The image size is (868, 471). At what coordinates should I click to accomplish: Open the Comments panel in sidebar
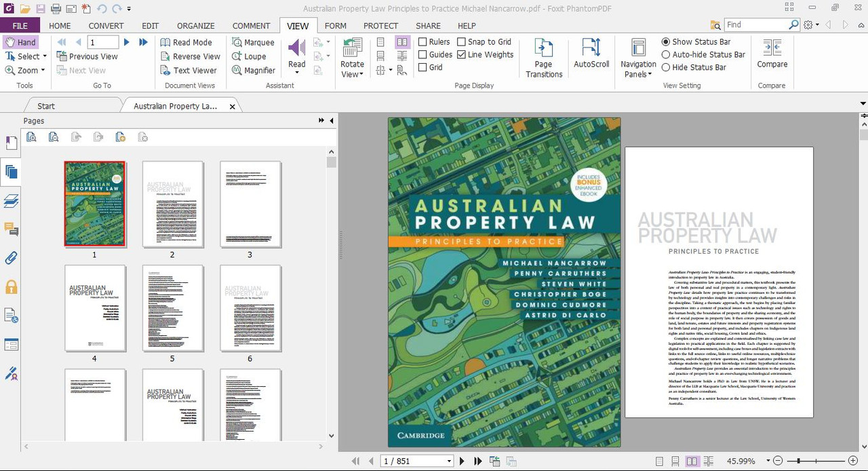click(x=11, y=229)
